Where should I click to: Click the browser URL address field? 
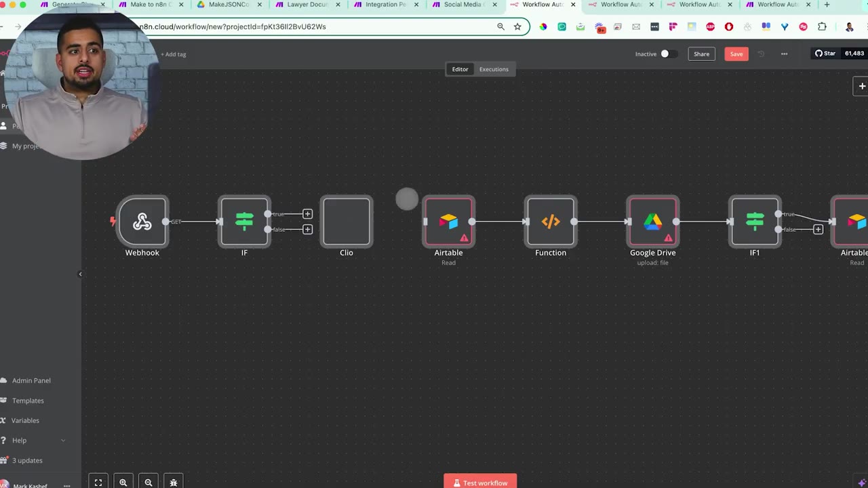point(312,26)
